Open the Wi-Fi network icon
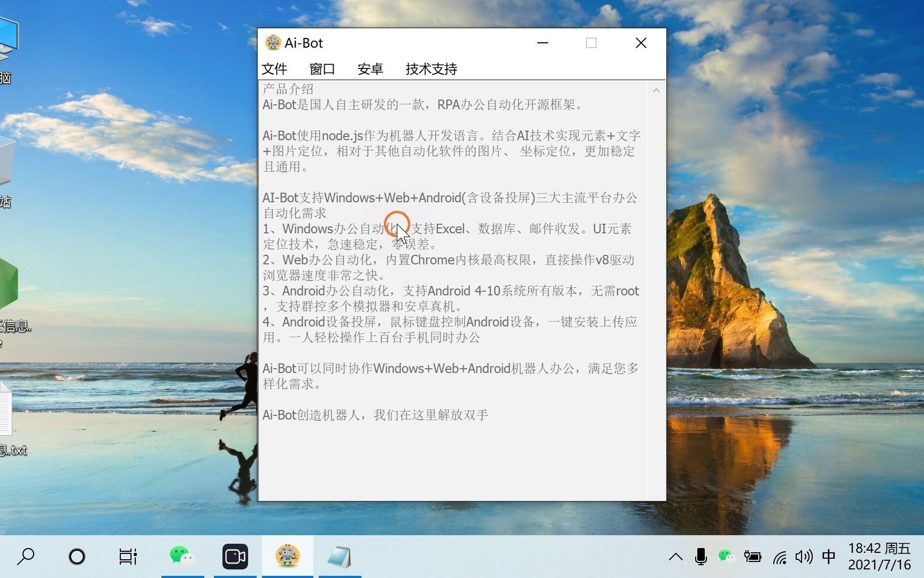This screenshot has width=924, height=578. [x=780, y=557]
